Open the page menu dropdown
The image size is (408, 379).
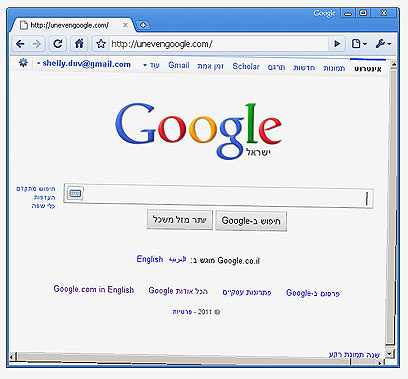359,44
